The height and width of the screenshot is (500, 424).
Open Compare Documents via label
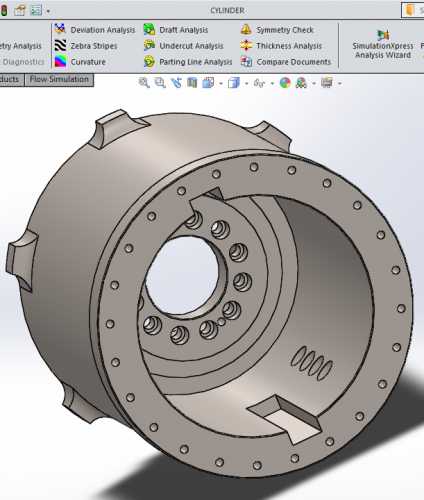[294, 62]
